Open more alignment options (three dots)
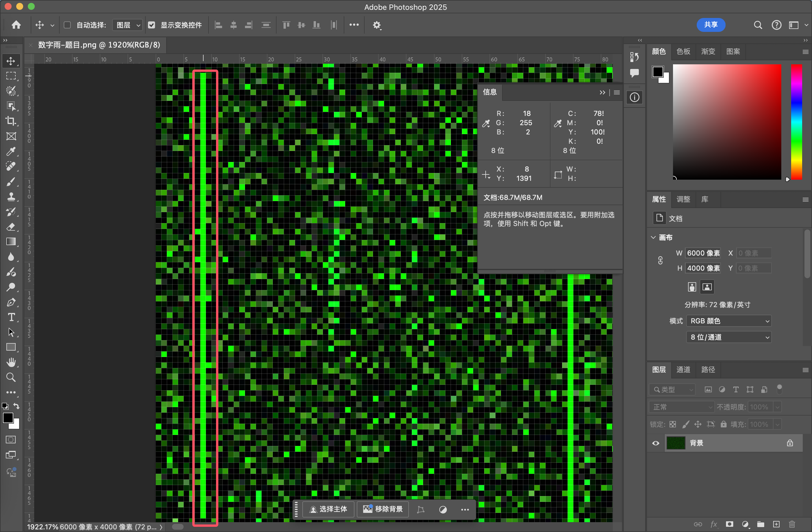This screenshot has width=812, height=532. click(354, 25)
